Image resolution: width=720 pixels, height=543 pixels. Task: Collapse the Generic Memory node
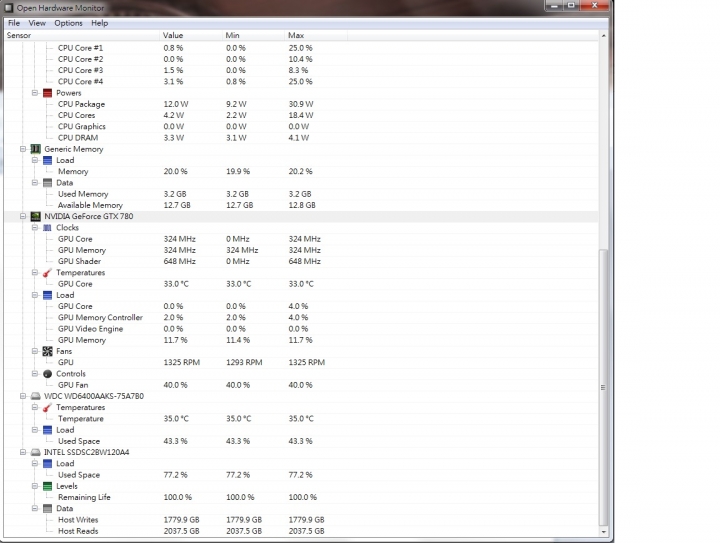click(22, 149)
